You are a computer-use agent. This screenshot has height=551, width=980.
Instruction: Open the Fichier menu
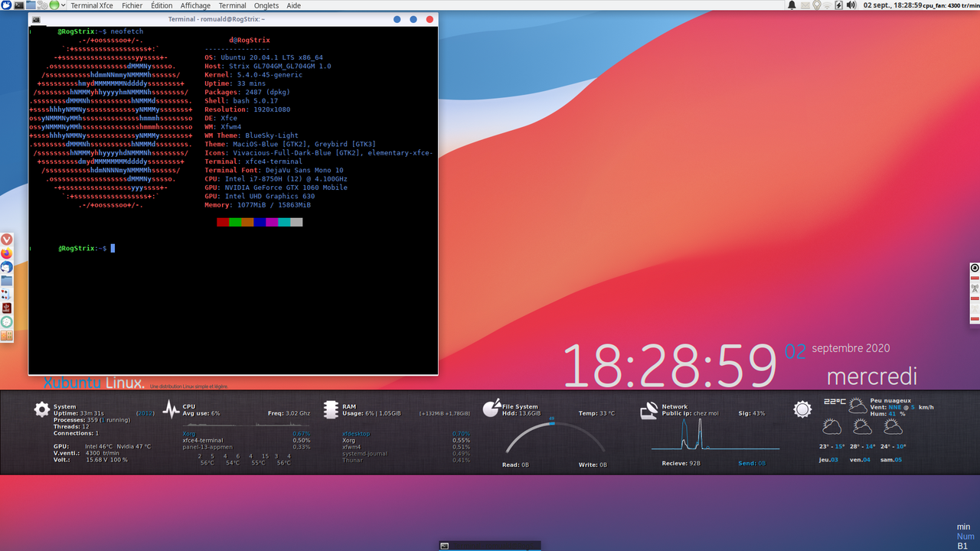[x=132, y=5]
